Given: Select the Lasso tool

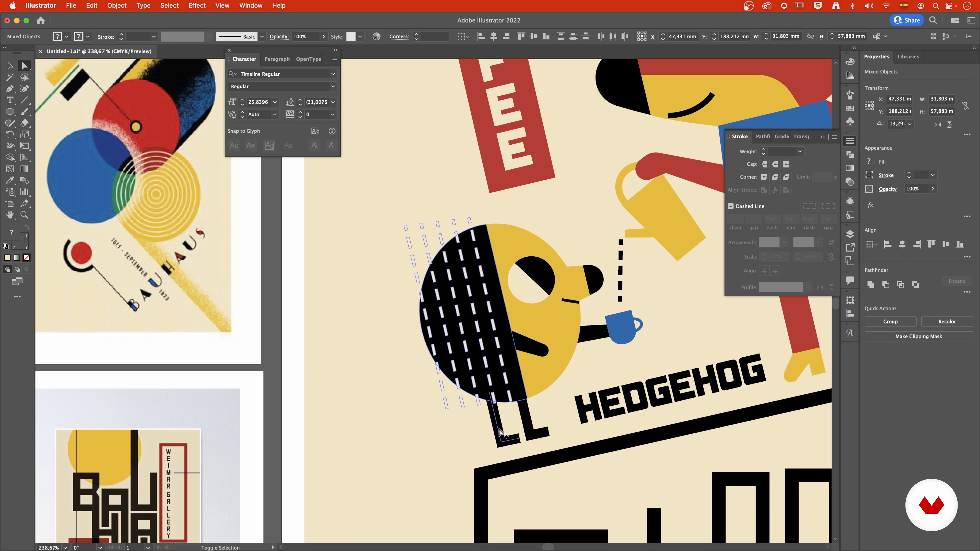Looking at the screenshot, I should click(24, 77).
